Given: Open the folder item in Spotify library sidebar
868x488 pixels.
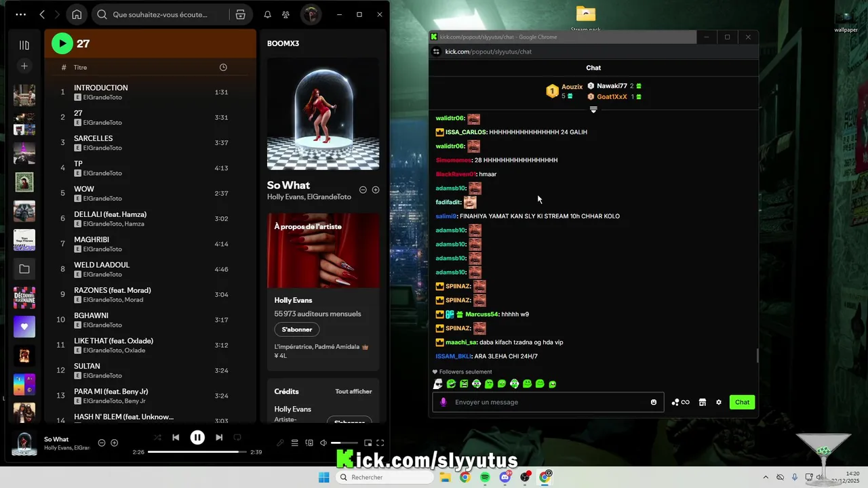Looking at the screenshot, I should 24,269.
